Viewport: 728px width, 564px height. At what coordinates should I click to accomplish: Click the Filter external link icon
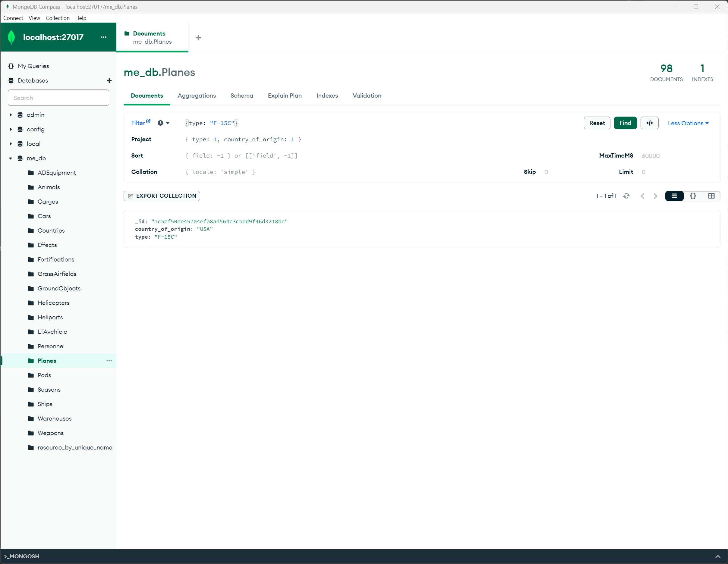tap(148, 121)
